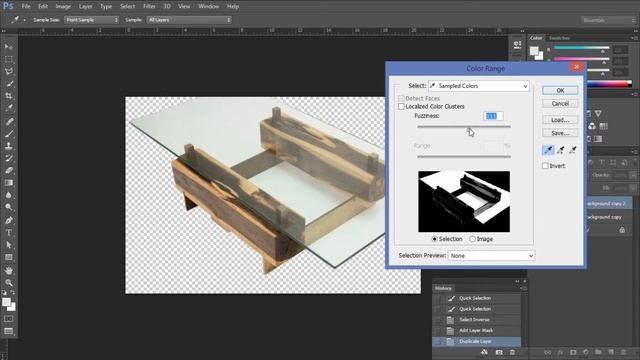Create new snapshot in History panel

(x=499, y=352)
